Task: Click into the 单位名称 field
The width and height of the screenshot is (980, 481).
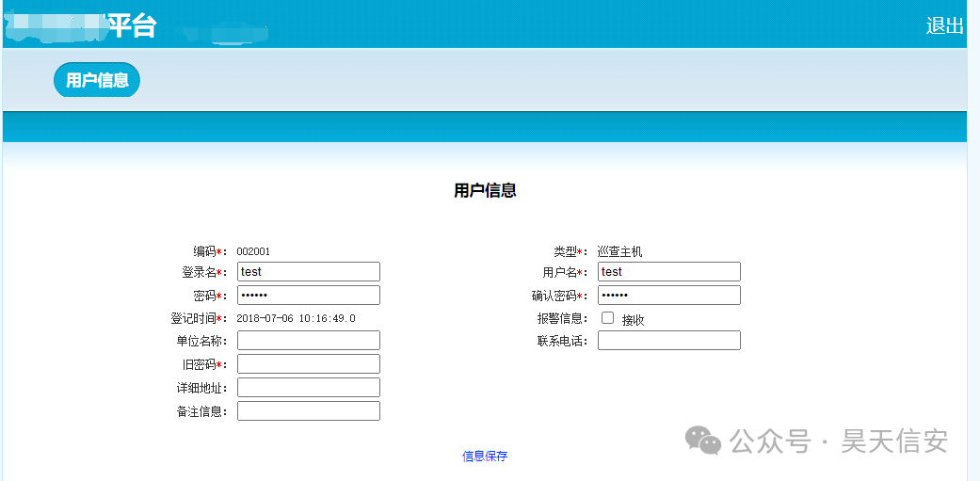Action: coord(308,341)
